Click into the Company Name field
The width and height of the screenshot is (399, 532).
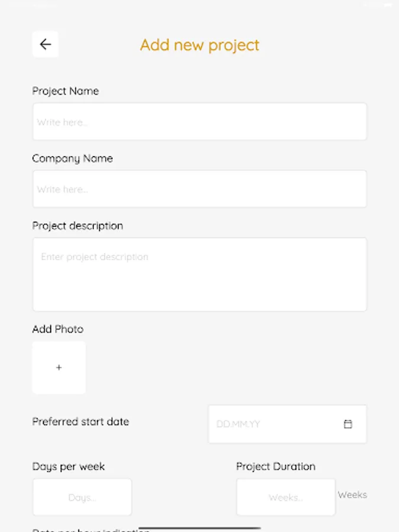(200, 189)
